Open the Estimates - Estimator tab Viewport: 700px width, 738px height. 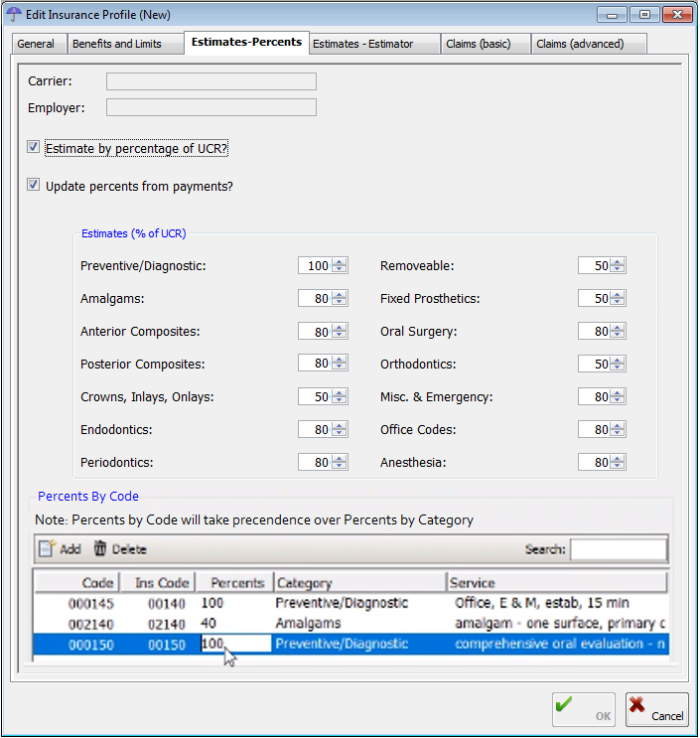click(x=362, y=44)
